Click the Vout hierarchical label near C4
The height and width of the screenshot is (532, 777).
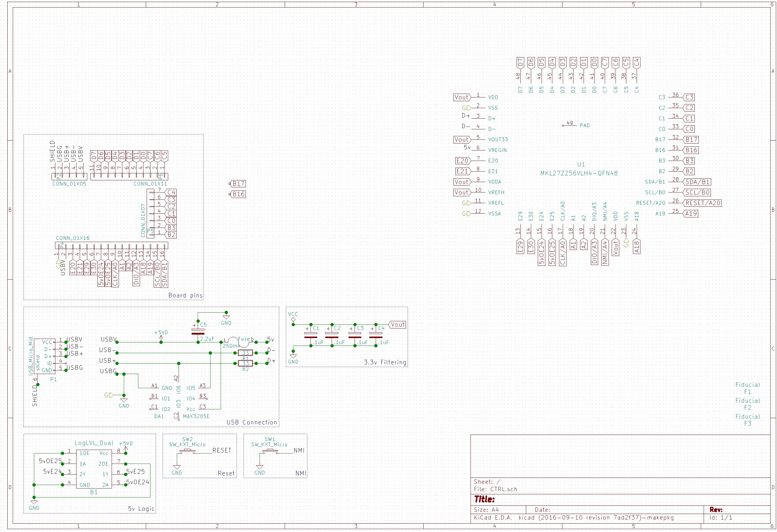[x=397, y=325]
